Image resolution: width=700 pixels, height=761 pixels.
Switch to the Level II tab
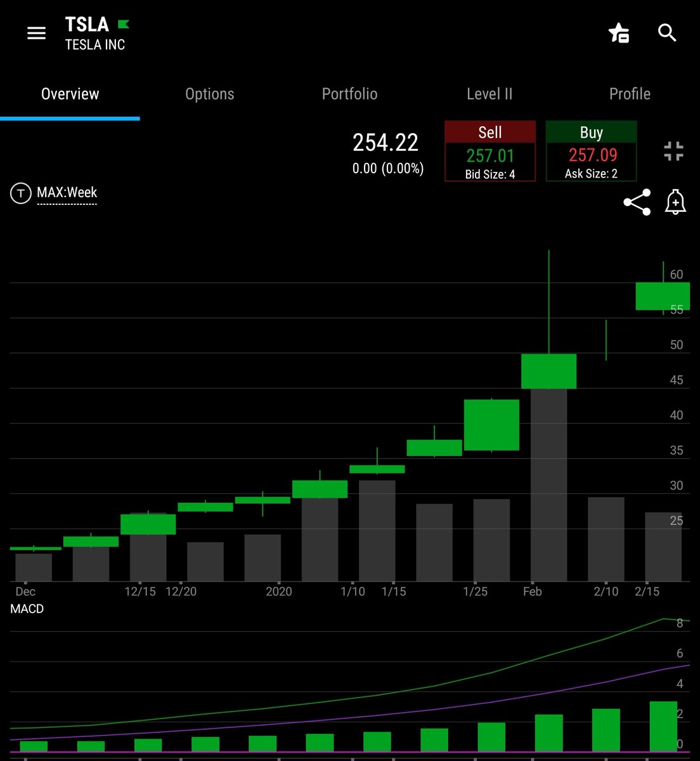pyautogui.click(x=489, y=94)
